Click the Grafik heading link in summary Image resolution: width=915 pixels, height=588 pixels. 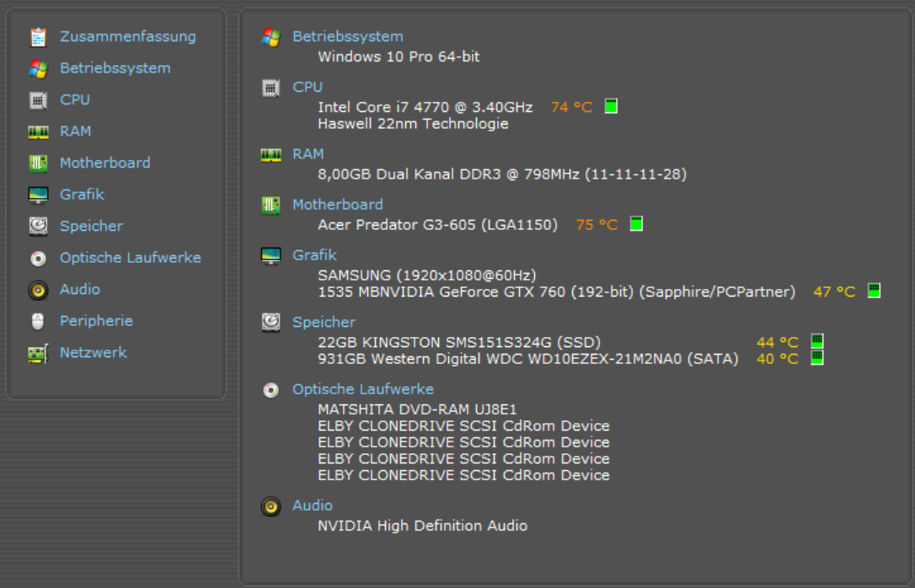(x=314, y=255)
